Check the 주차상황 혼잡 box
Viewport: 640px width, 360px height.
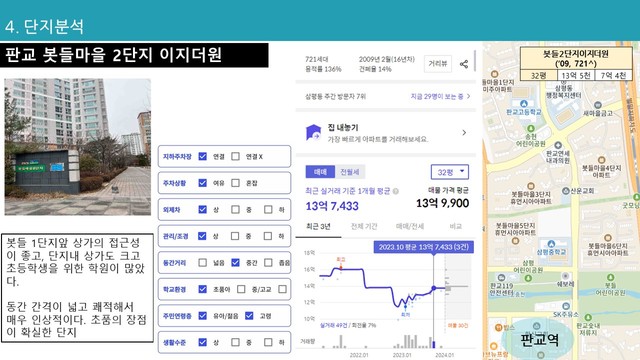point(236,183)
